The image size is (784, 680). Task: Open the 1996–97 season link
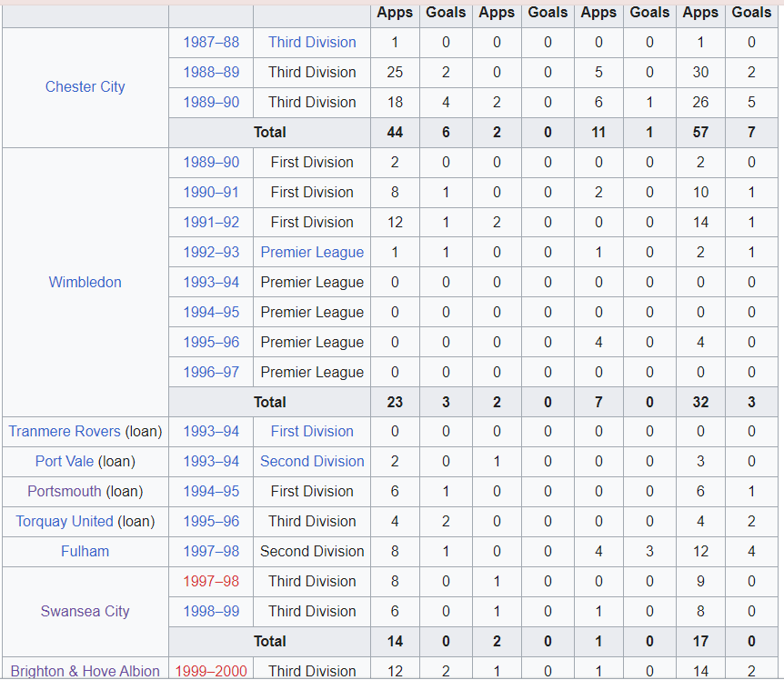211,372
